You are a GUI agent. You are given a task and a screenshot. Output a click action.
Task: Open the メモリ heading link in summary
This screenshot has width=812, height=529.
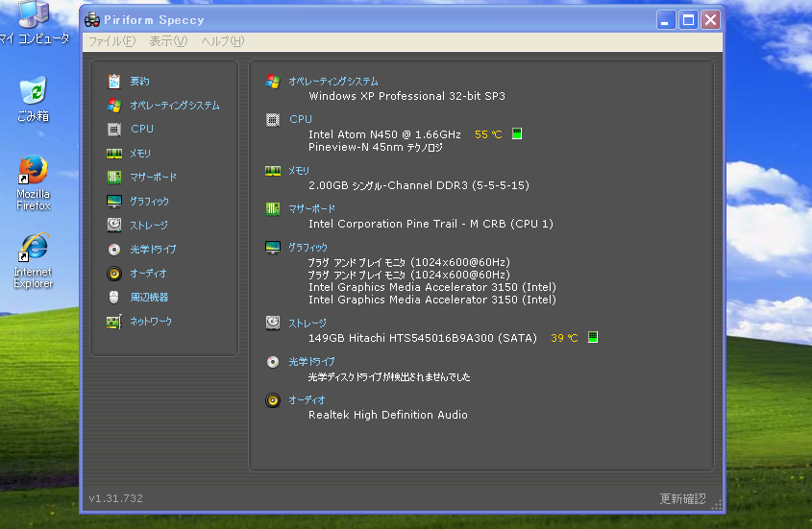[298, 171]
